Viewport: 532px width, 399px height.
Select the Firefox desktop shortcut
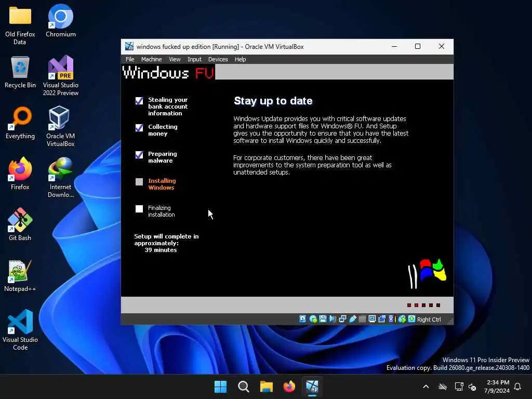tap(20, 174)
